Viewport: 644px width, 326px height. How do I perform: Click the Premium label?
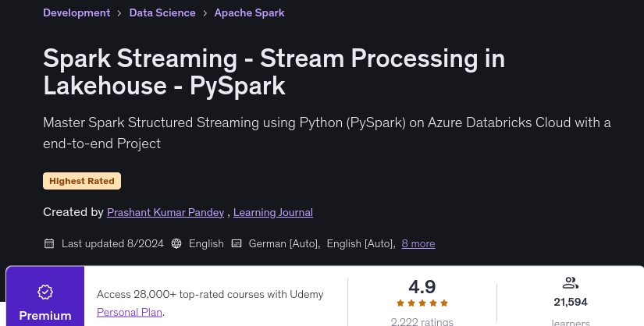(45, 316)
